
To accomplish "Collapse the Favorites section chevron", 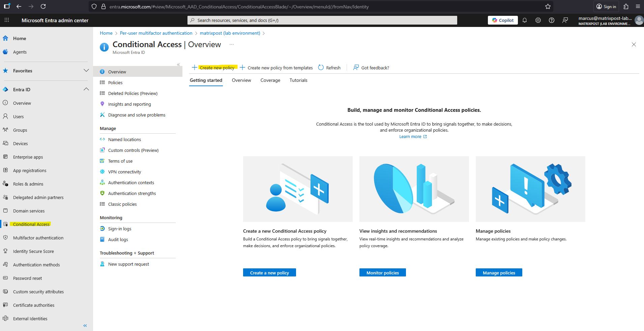I will tap(86, 71).
